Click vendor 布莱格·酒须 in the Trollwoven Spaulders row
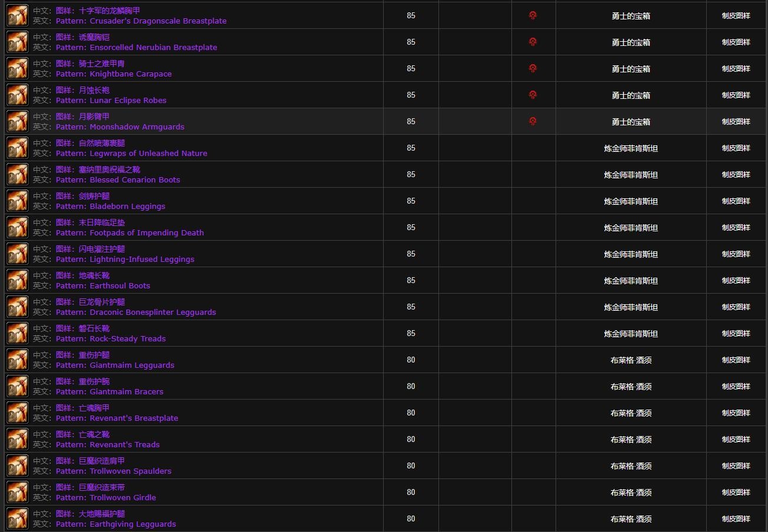This screenshot has width=768, height=532. pos(630,466)
